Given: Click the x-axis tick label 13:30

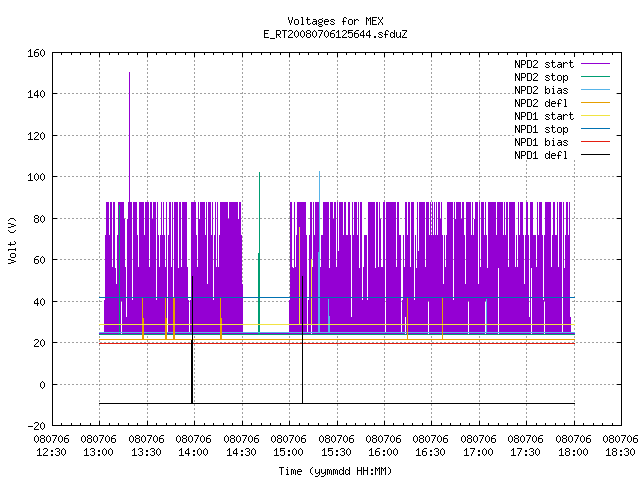Looking at the screenshot, I should tap(146, 452).
